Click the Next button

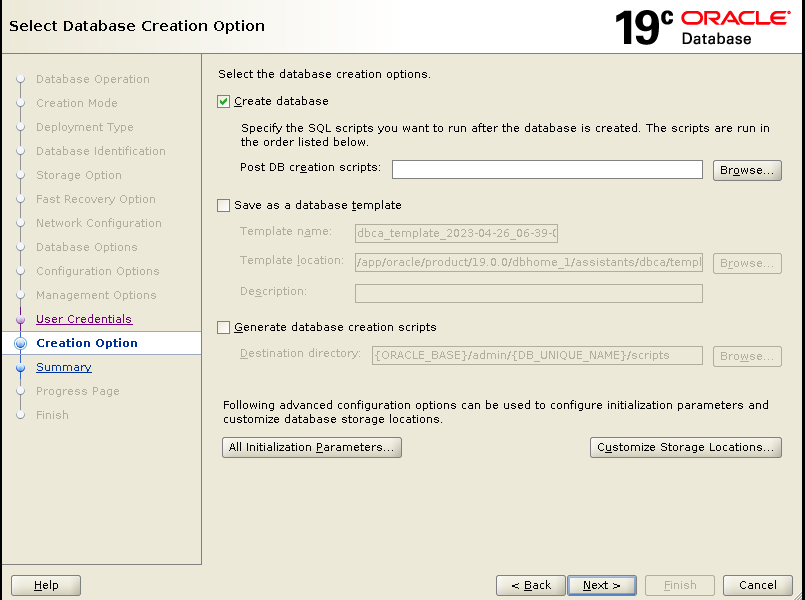(x=602, y=585)
